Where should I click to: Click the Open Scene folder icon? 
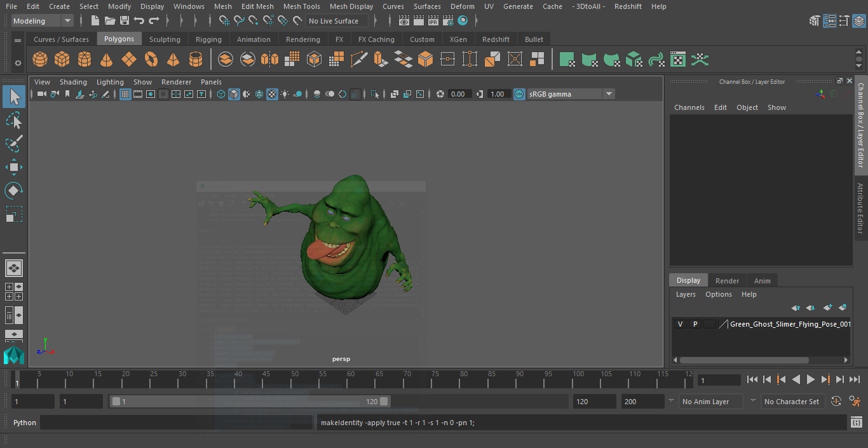pyautogui.click(x=110, y=21)
